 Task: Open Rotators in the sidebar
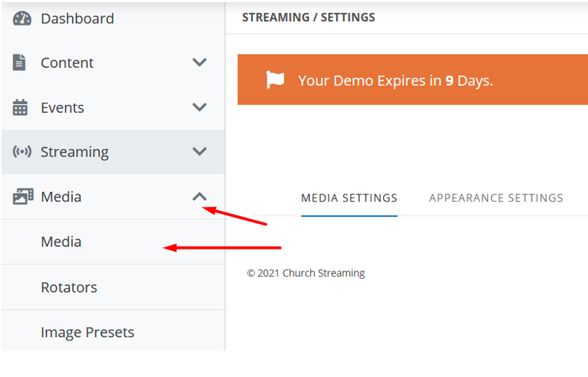pos(68,287)
